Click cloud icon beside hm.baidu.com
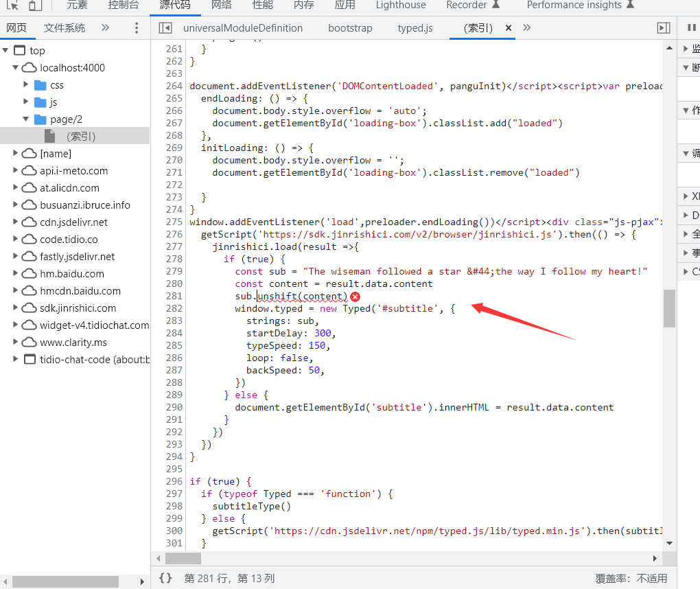This screenshot has height=589, width=700. pyautogui.click(x=29, y=273)
